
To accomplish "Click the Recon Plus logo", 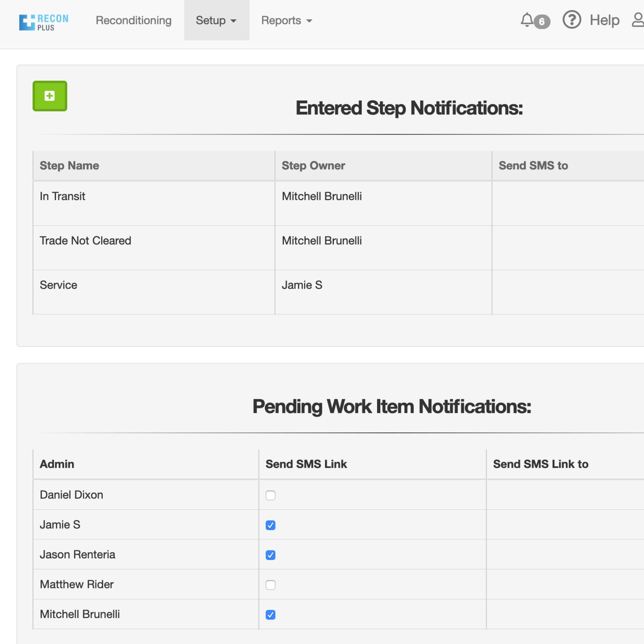I will tap(44, 22).
